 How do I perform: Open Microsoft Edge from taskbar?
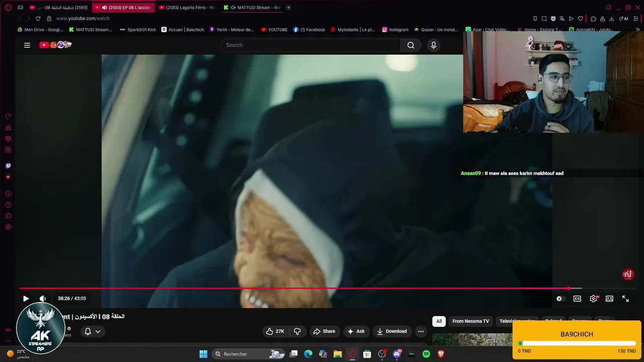[x=308, y=354]
